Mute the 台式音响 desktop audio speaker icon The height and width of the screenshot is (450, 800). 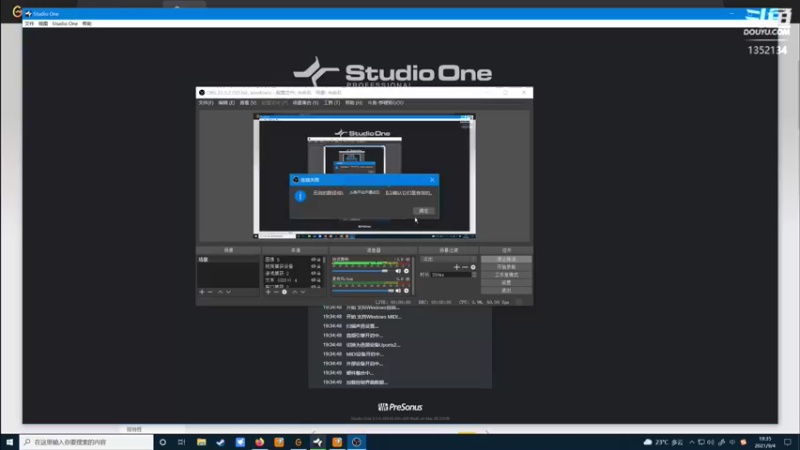(x=398, y=271)
